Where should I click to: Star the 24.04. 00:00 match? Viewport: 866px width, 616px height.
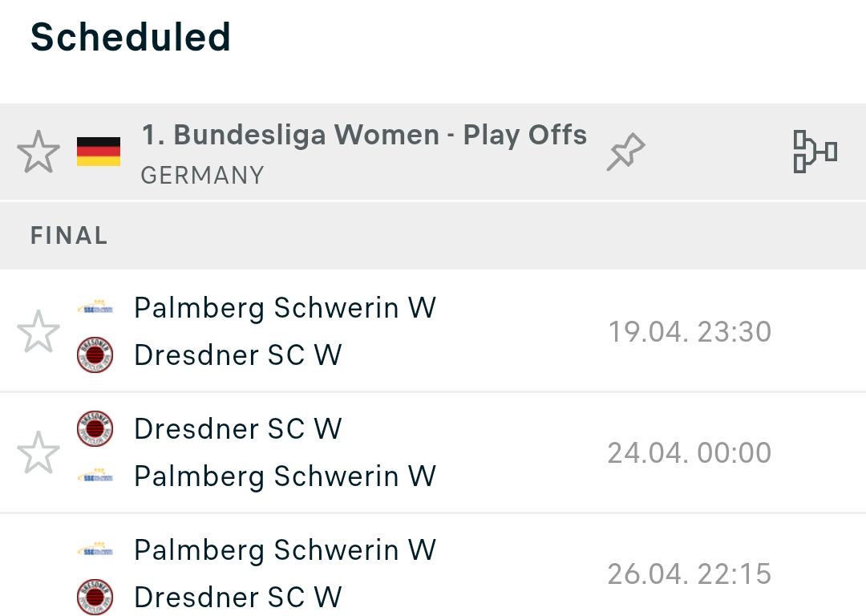pyautogui.click(x=38, y=452)
